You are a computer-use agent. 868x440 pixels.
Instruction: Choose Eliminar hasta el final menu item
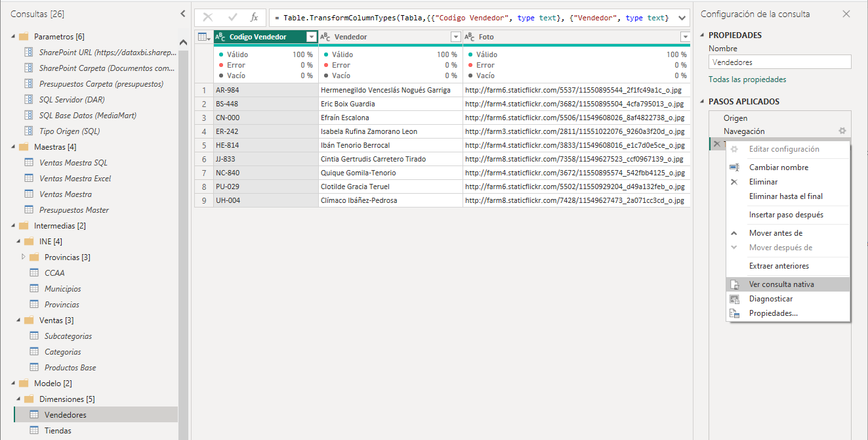(785, 196)
